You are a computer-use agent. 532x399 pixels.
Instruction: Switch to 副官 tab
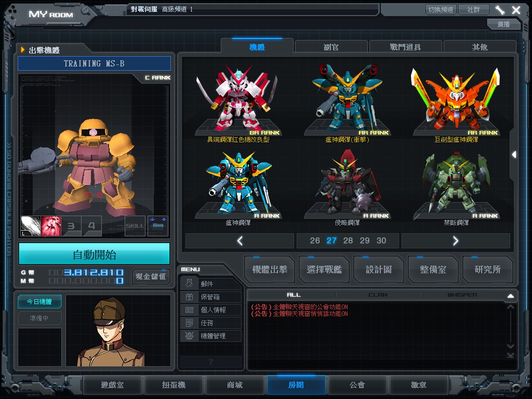click(x=331, y=47)
